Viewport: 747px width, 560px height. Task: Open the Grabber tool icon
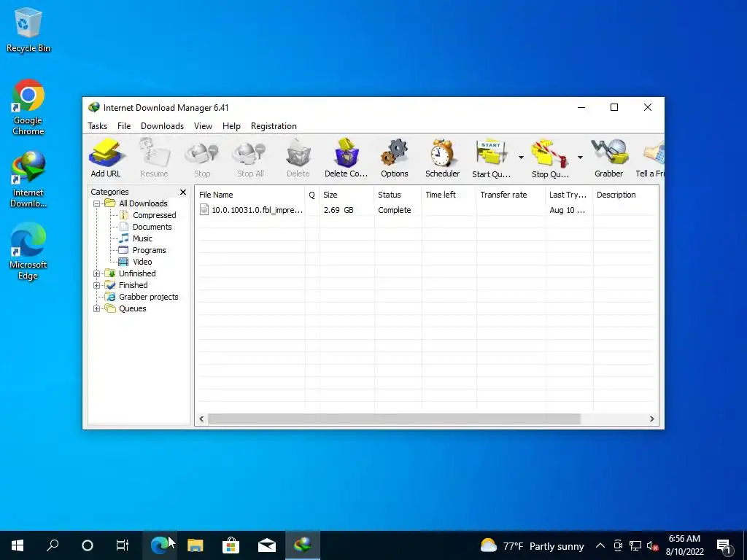pos(609,158)
